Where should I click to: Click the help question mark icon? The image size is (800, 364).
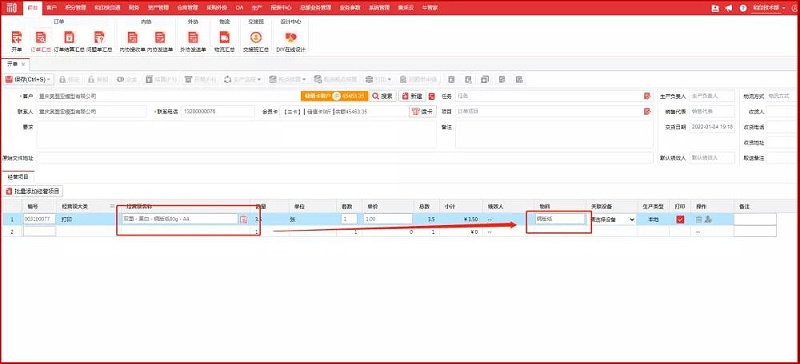click(743, 8)
